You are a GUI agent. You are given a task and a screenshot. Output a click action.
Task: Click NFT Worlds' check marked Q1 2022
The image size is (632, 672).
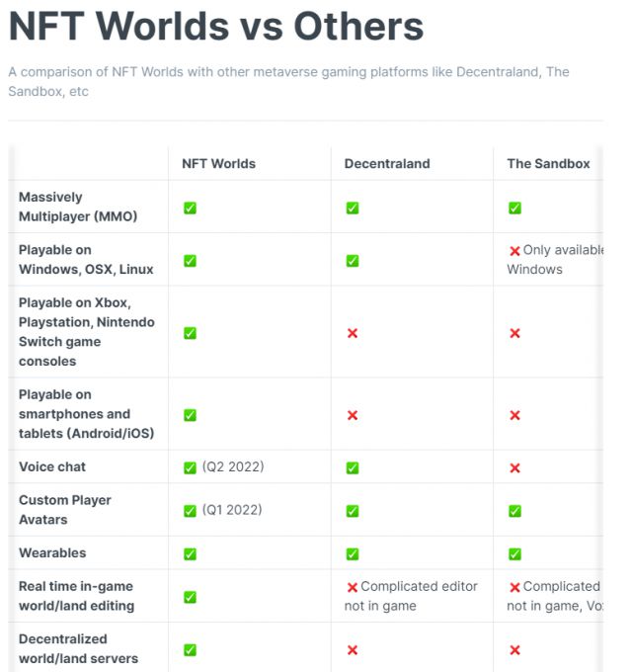click(x=190, y=511)
